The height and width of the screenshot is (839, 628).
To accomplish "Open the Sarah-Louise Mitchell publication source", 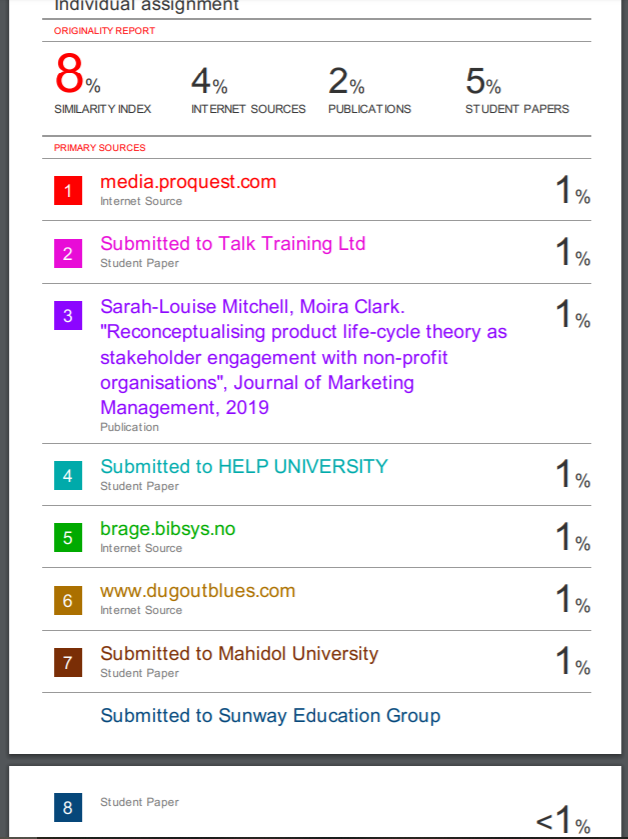I will pos(303,357).
